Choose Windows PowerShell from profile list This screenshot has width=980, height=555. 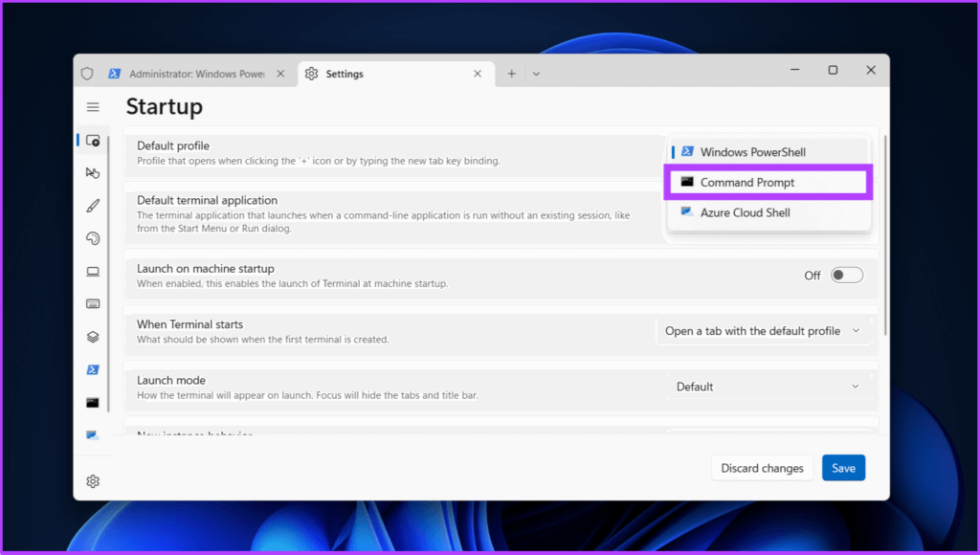click(768, 152)
